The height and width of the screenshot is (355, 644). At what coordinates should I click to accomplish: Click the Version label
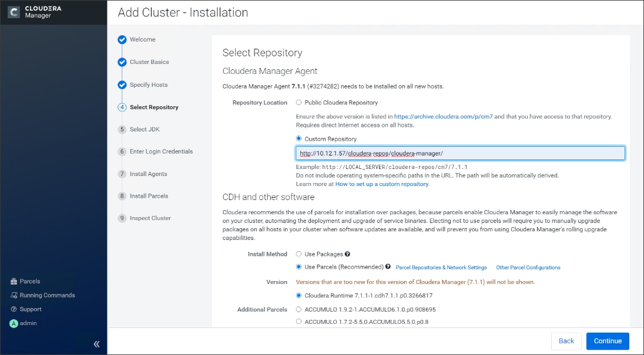coord(276,282)
